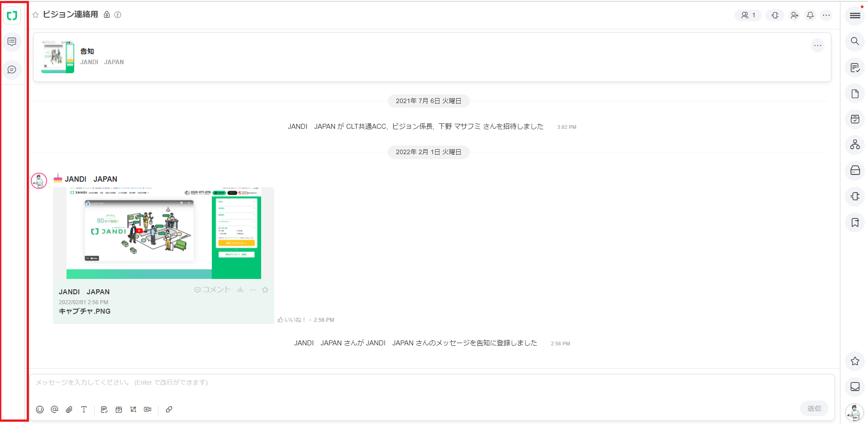The height and width of the screenshot is (424, 868).
Task: Open topic info icon beside the title
Action: [118, 14]
